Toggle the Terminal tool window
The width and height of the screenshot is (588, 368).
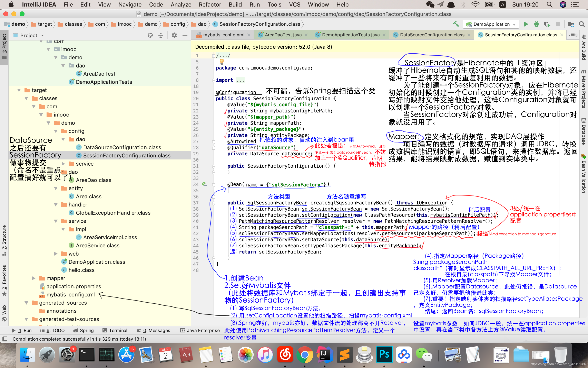[115, 330]
